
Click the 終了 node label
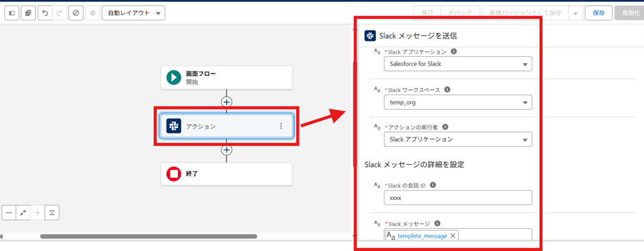(x=193, y=174)
